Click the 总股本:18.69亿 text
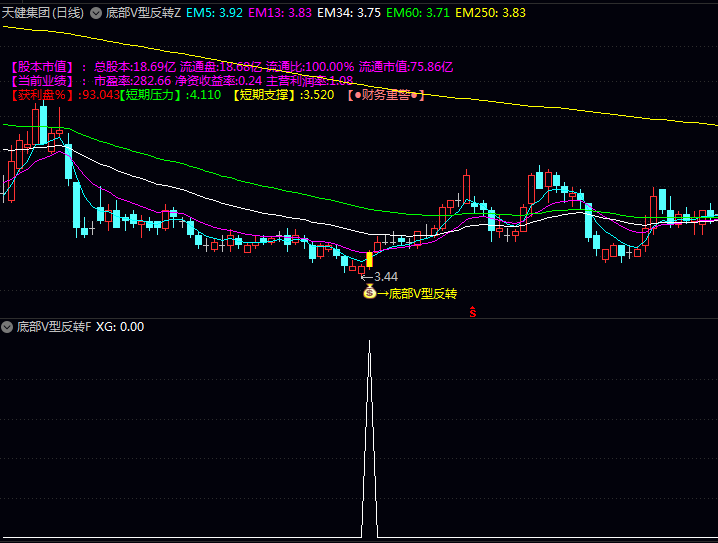Image resolution: width=718 pixels, height=543 pixels. [x=135, y=67]
